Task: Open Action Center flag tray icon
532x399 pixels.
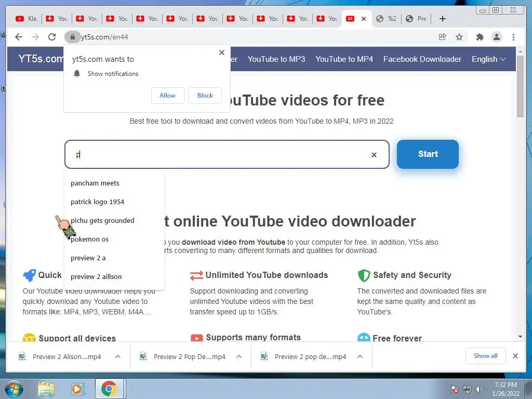Action: click(455, 389)
